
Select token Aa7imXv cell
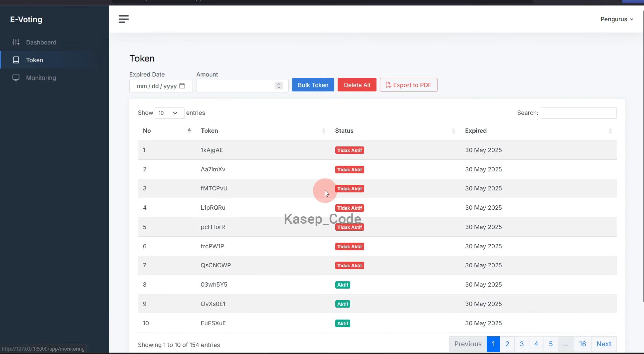coord(213,169)
